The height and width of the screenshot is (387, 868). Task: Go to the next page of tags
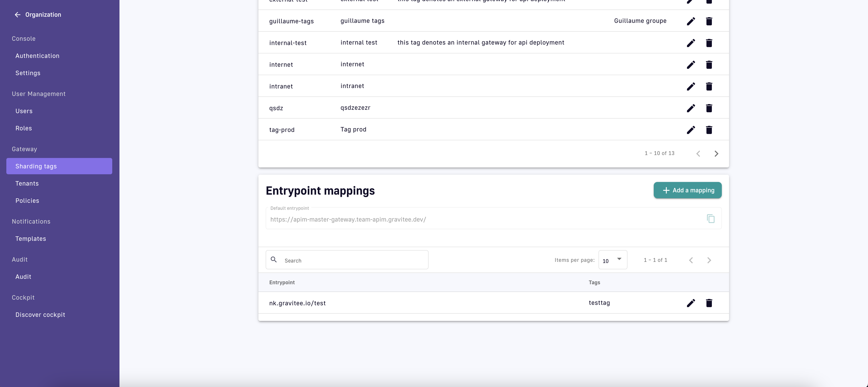[716, 154]
